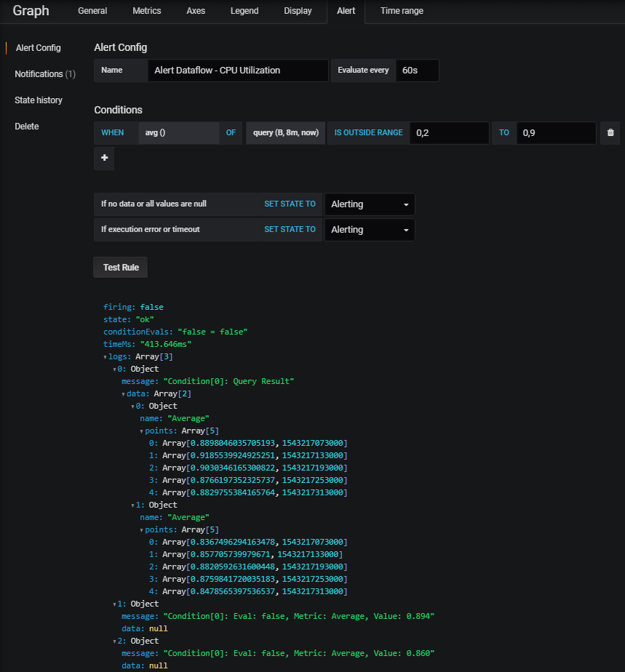Image resolution: width=625 pixels, height=672 pixels.
Task: Switch to the Metrics tab
Action: (146, 11)
